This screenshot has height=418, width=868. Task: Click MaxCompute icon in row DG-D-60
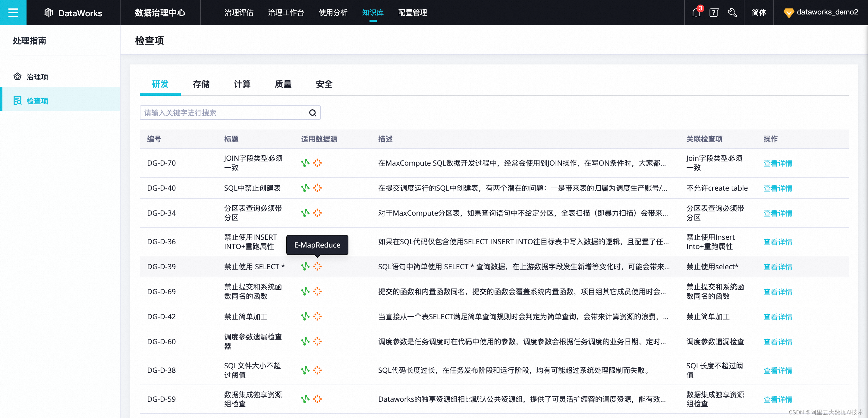tap(305, 342)
